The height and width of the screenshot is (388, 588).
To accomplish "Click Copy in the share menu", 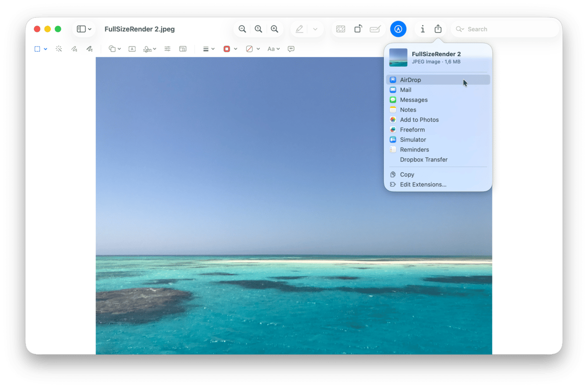I will point(407,174).
